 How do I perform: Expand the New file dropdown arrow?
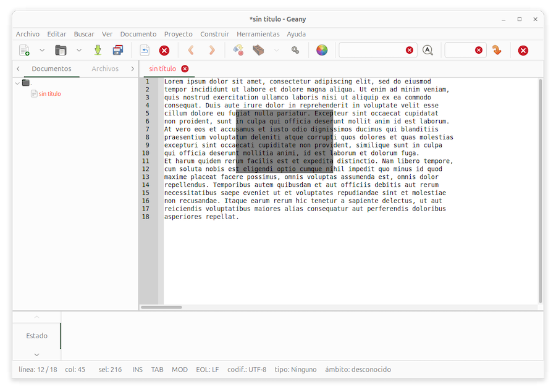(x=42, y=51)
